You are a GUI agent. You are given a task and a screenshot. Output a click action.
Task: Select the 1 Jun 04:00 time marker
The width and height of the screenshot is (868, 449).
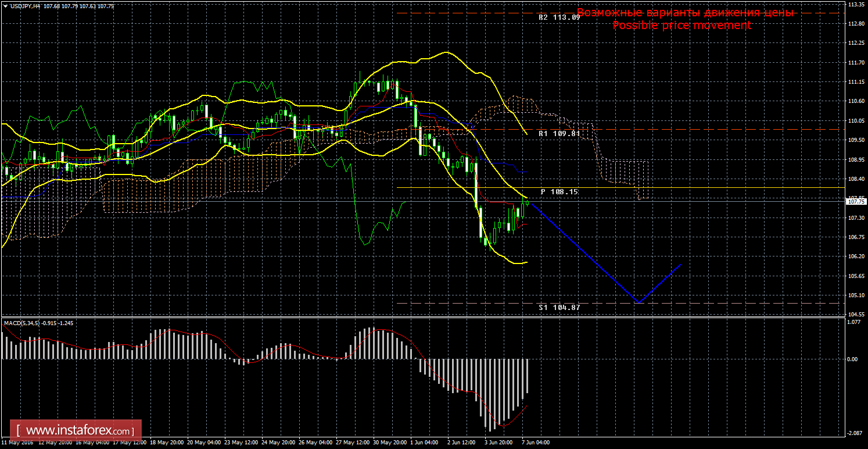[423, 443]
